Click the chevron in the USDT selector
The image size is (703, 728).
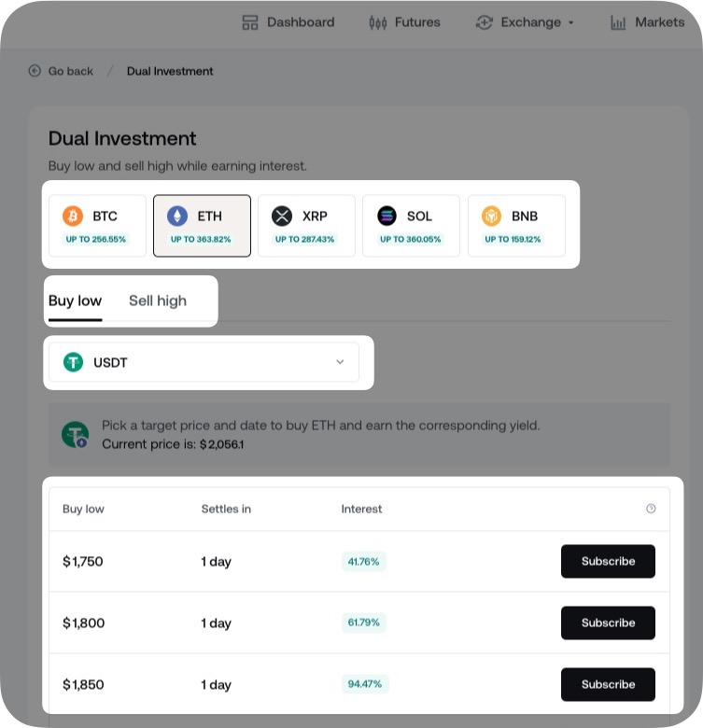[340, 362]
